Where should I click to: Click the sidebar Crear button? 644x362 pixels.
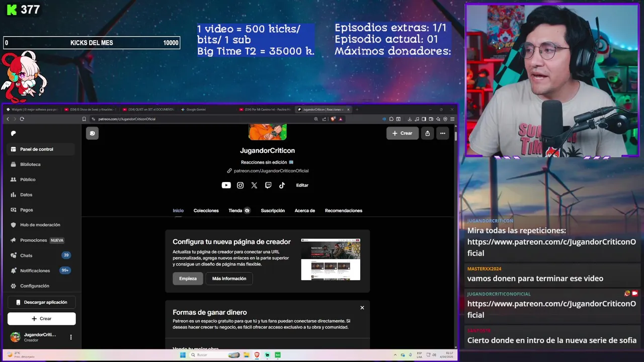click(41, 319)
